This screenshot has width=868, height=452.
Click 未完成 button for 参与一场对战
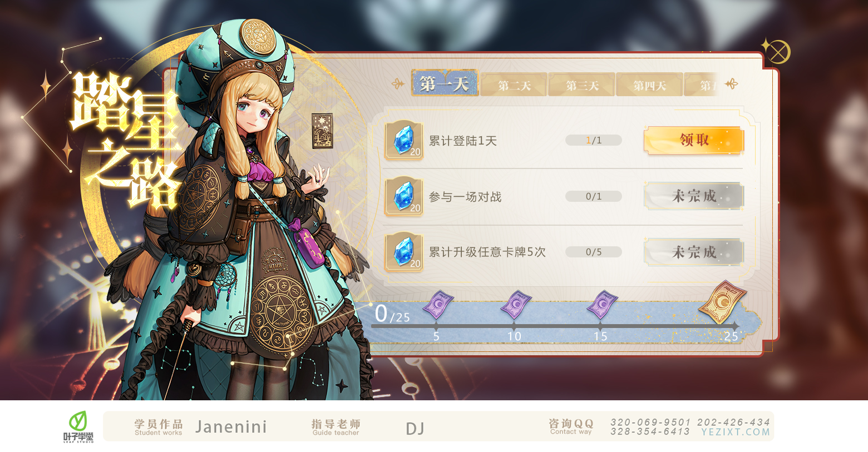pyautogui.click(x=694, y=196)
